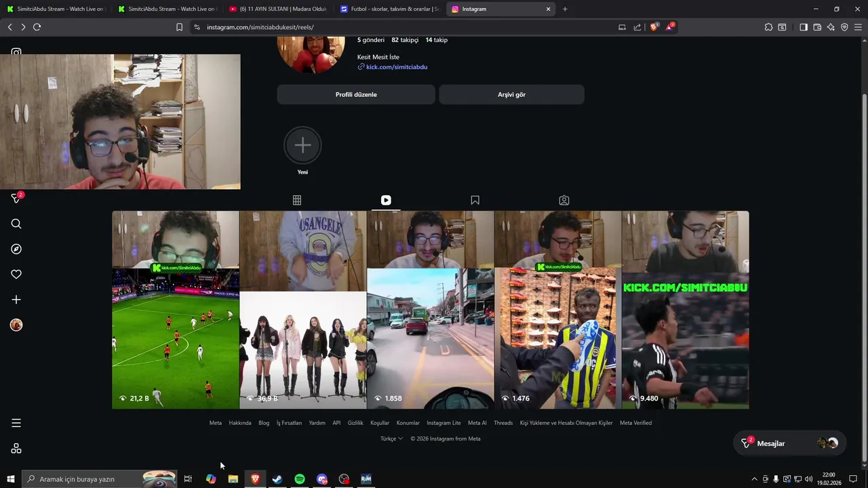Open singers reel with 36,9 B views
The image size is (868, 488).
click(x=303, y=310)
